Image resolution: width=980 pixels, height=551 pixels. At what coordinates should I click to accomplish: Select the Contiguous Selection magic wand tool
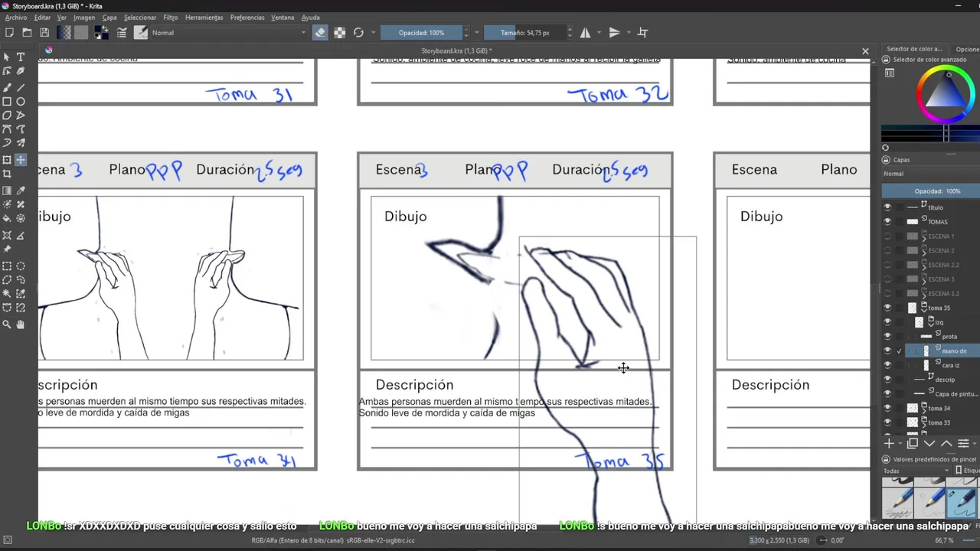coord(7,294)
